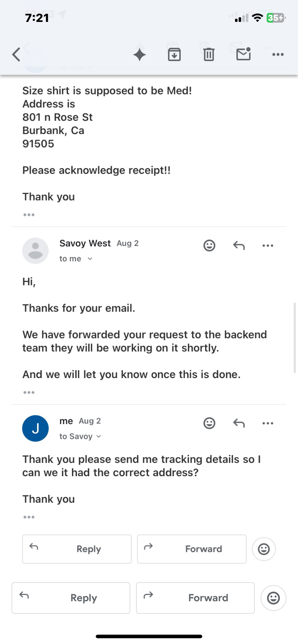Show trimmed content in Savoy West's message

[x=29, y=392]
